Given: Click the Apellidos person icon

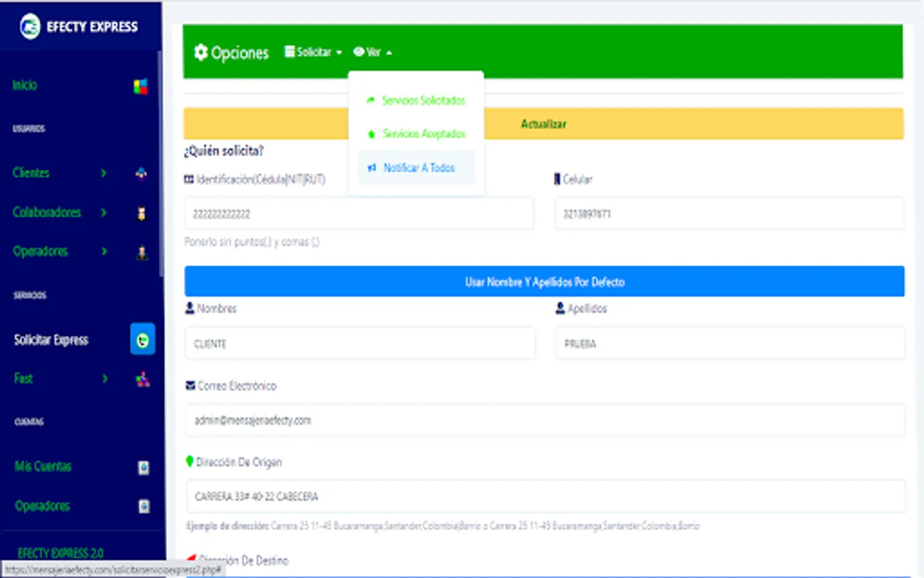Looking at the screenshot, I should pos(560,308).
